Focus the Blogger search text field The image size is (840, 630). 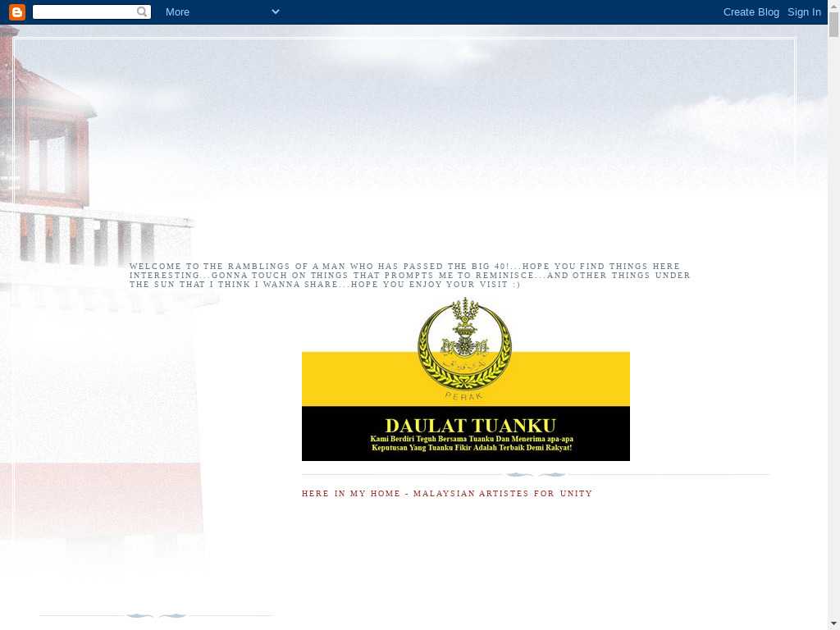coord(84,11)
